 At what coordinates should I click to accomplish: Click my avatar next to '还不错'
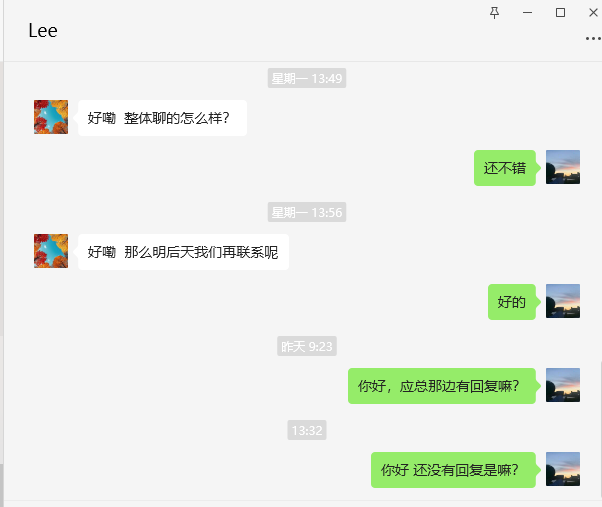[563, 167]
